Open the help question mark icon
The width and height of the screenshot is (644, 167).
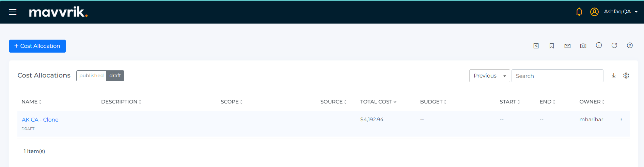630,45
